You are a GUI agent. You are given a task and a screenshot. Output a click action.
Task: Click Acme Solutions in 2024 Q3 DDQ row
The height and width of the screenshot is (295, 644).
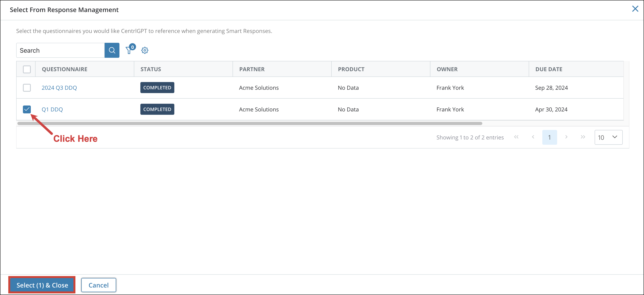click(x=259, y=88)
